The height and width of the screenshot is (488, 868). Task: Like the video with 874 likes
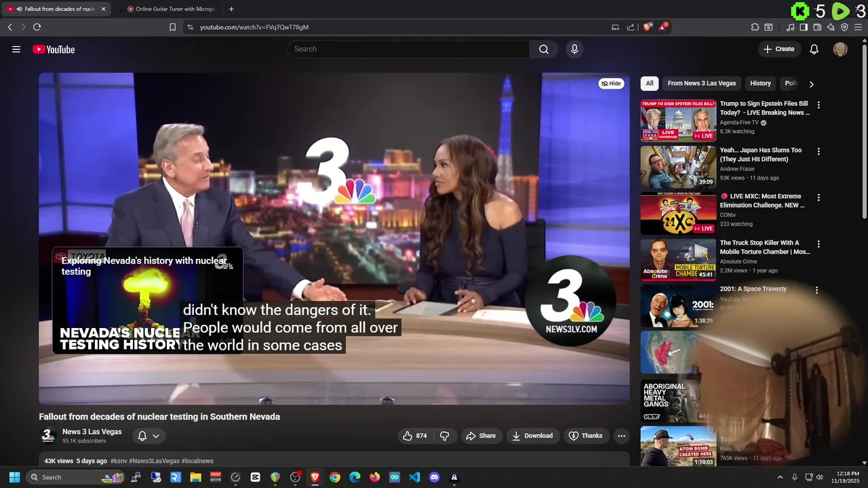415,436
